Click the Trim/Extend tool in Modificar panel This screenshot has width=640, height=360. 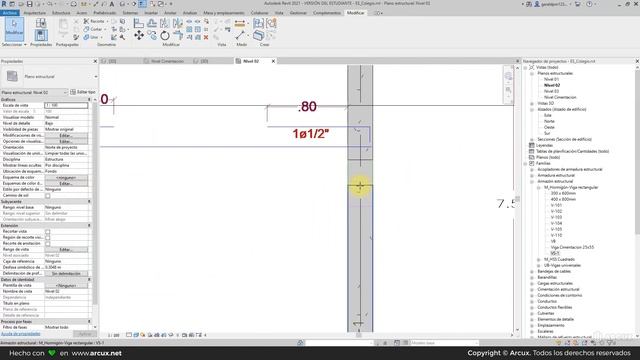coord(178,36)
